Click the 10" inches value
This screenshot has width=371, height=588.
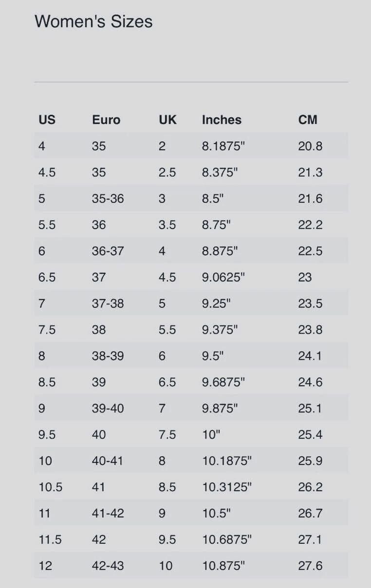(x=211, y=435)
